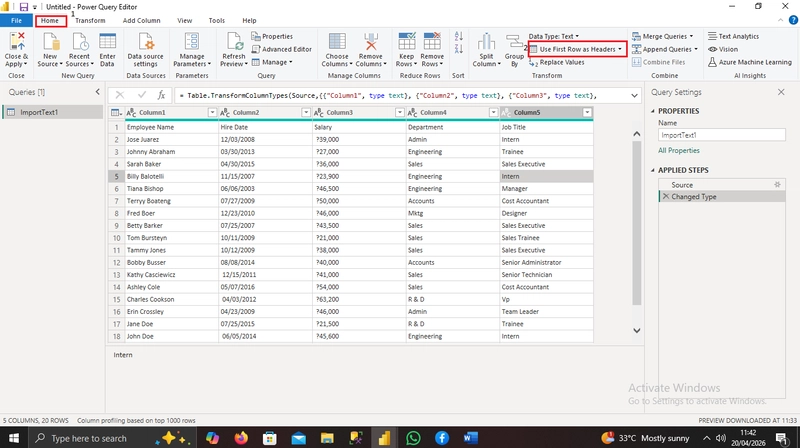The image size is (800, 448).
Task: Open the Help question mark icon
Action: coord(793,20)
